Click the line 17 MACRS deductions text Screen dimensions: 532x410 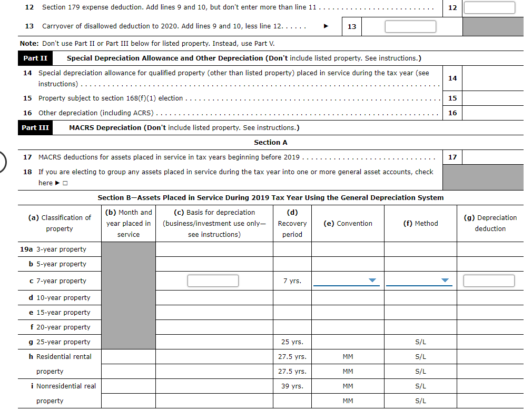[x=169, y=157]
